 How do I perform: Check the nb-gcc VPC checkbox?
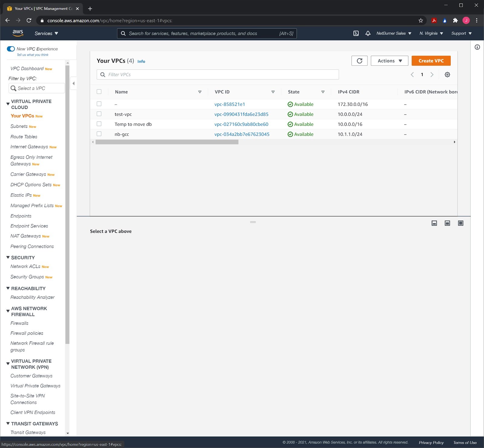click(99, 134)
